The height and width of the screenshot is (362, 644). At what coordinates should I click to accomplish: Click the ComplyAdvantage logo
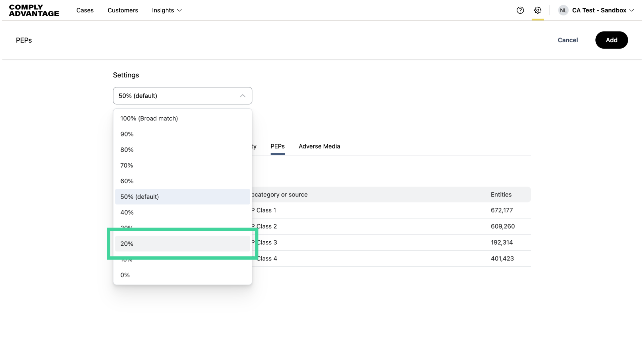pos(34,10)
